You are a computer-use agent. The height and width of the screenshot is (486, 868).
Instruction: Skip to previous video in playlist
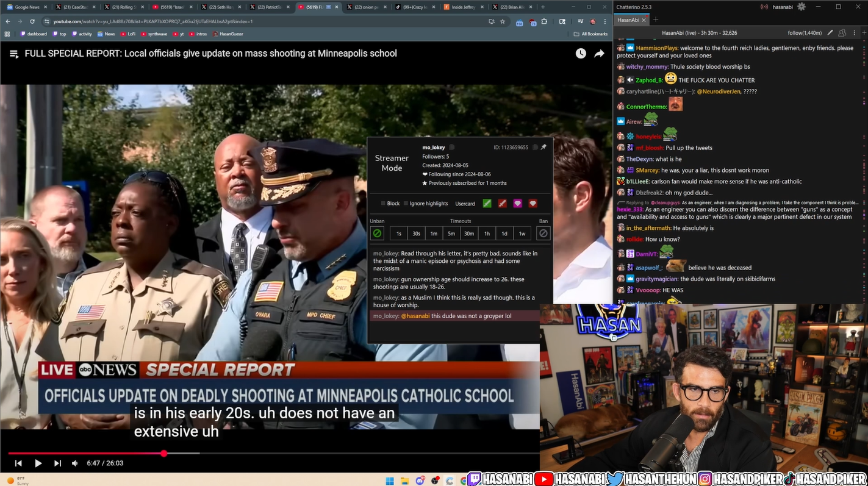(18, 463)
